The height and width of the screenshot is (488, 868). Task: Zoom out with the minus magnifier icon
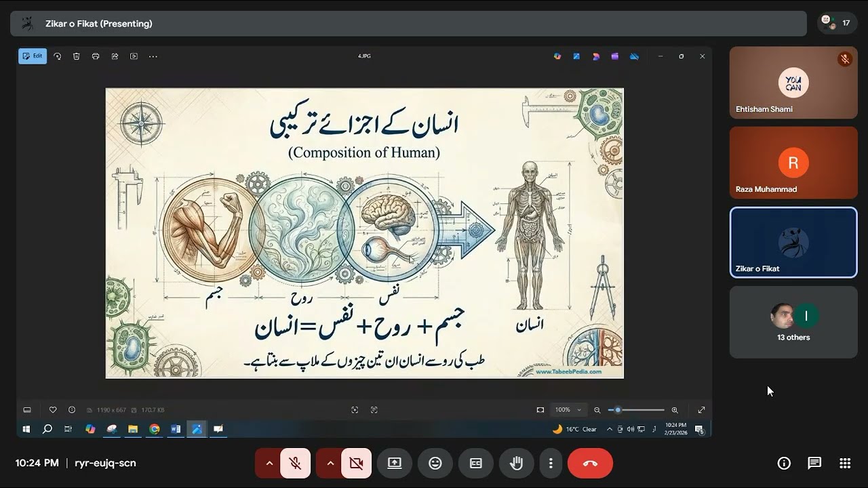597,410
